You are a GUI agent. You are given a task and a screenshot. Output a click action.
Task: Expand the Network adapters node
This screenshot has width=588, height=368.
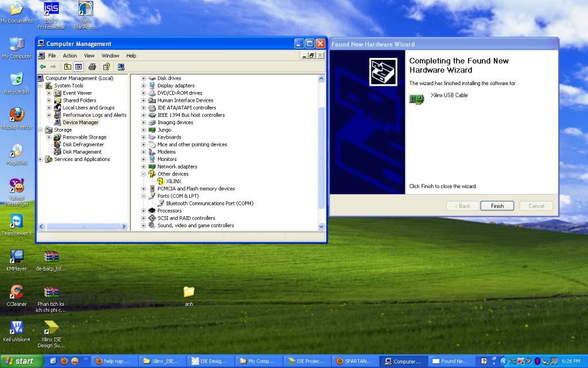point(144,167)
